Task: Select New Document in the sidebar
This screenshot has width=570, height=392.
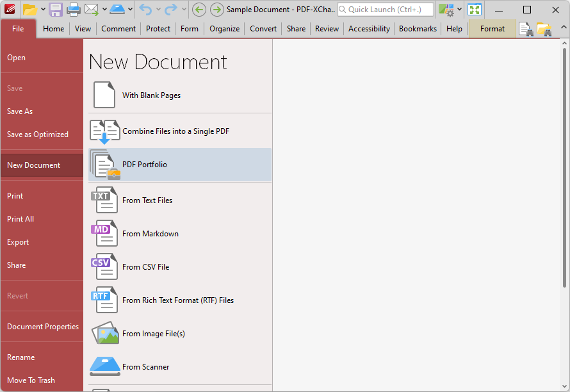Action: (42, 165)
